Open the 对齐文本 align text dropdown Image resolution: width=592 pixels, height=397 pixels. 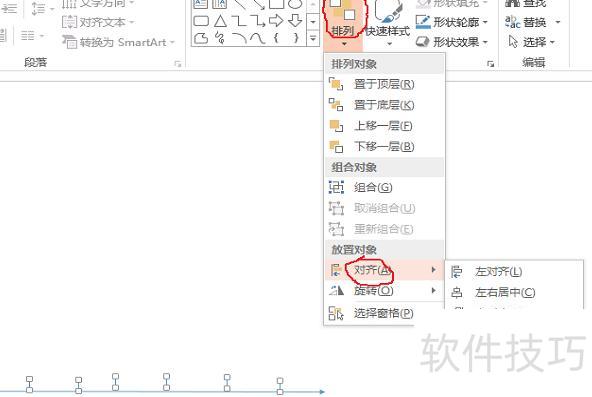[98, 22]
